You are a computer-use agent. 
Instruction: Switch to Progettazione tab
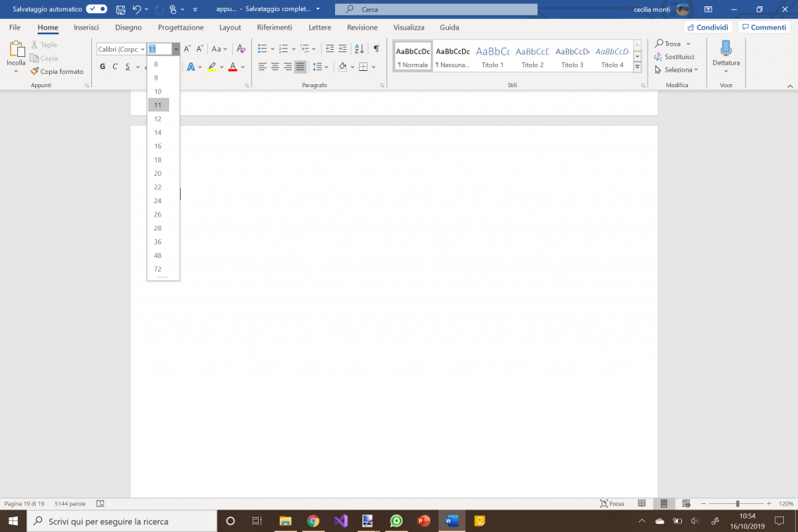pyautogui.click(x=181, y=27)
